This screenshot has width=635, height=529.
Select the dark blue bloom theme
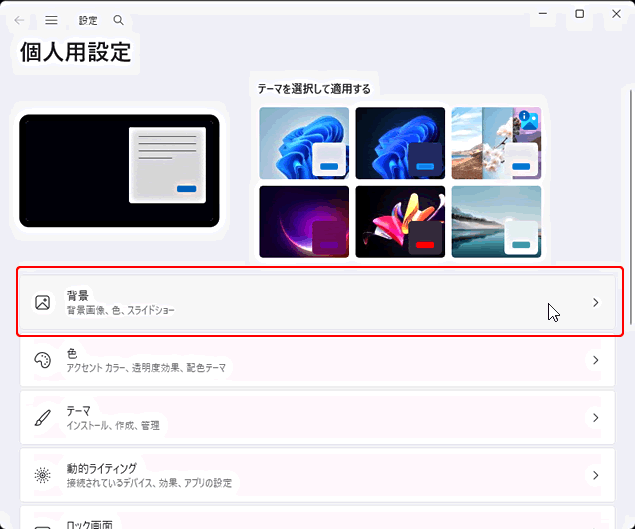tap(400, 143)
